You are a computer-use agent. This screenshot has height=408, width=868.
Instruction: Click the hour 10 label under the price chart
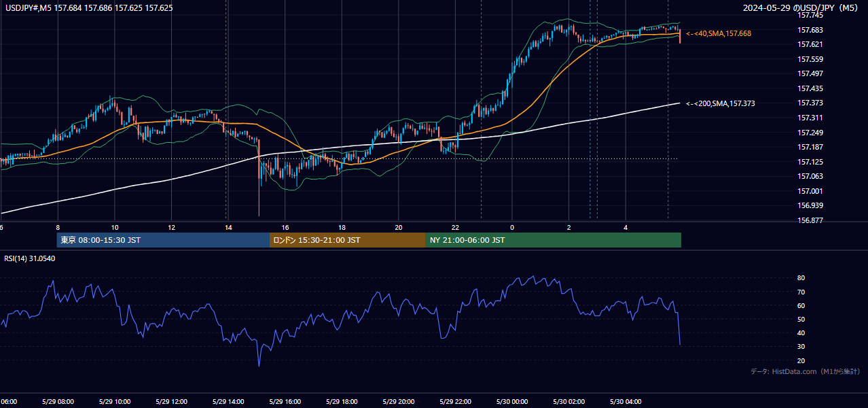[x=114, y=228]
